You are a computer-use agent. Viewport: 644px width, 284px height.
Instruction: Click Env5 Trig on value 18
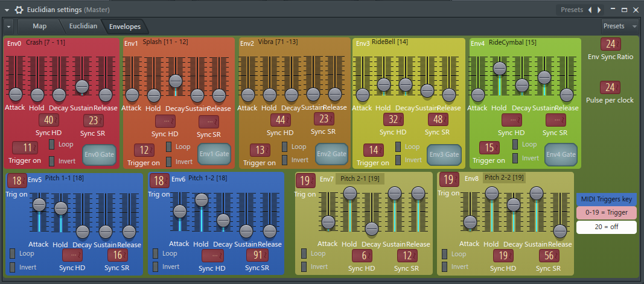click(17, 180)
